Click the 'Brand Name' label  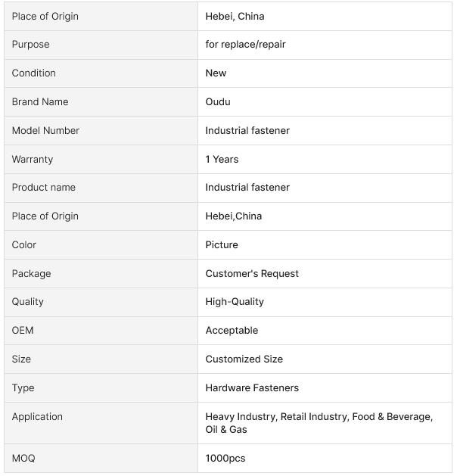40,102
